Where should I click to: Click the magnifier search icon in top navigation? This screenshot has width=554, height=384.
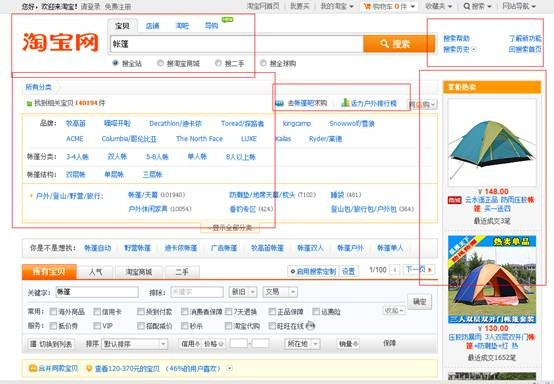click(467, 6)
